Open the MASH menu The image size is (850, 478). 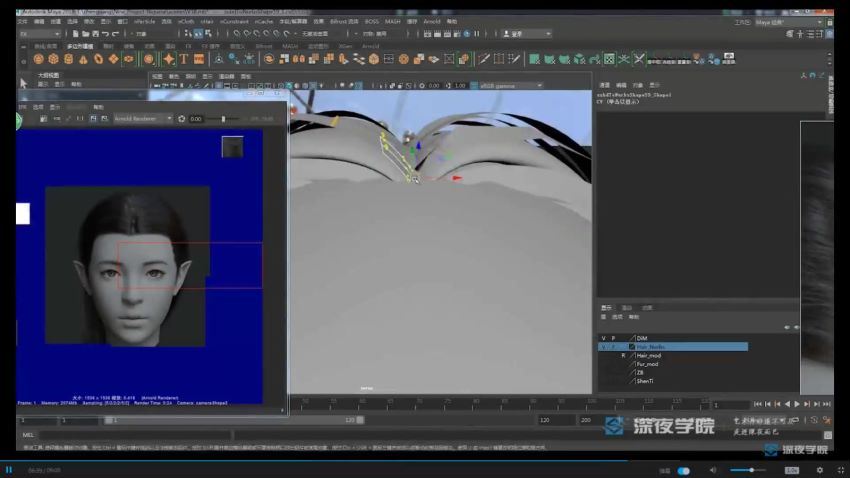392,22
